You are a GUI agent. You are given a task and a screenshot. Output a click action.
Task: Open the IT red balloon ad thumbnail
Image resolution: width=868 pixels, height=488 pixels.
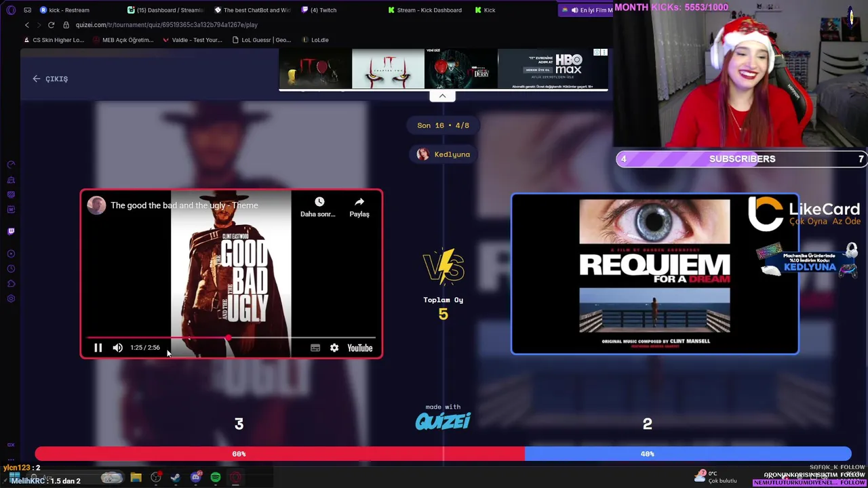click(315, 69)
